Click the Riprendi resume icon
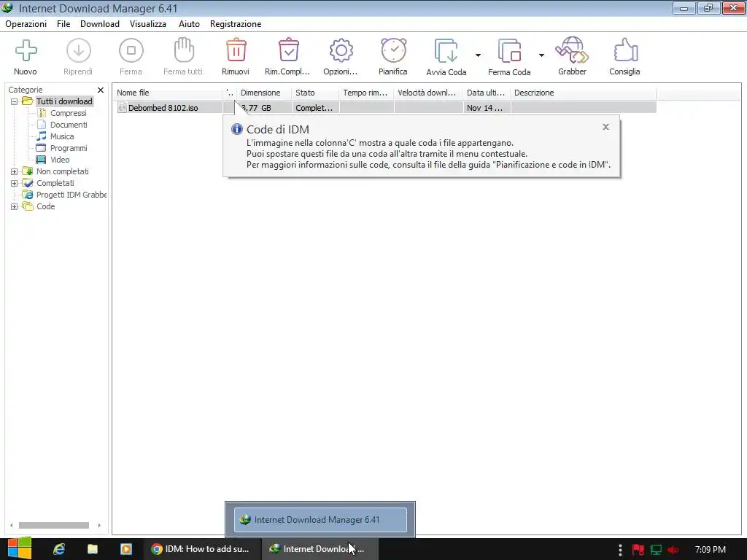747x560 pixels. tap(78, 50)
